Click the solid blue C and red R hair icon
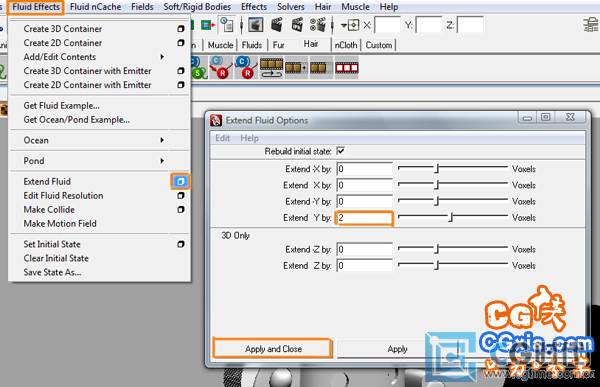This screenshot has height=387, width=600. (x=245, y=67)
